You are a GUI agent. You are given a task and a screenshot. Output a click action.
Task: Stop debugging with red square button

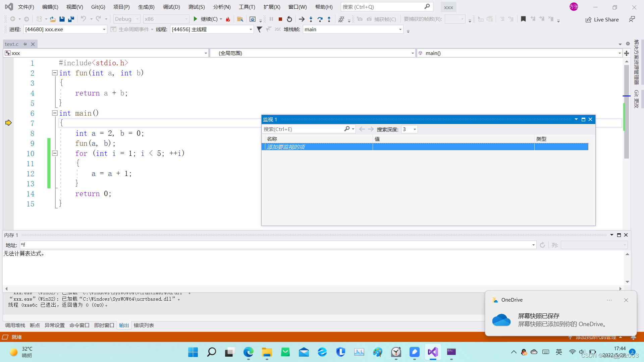(x=280, y=19)
